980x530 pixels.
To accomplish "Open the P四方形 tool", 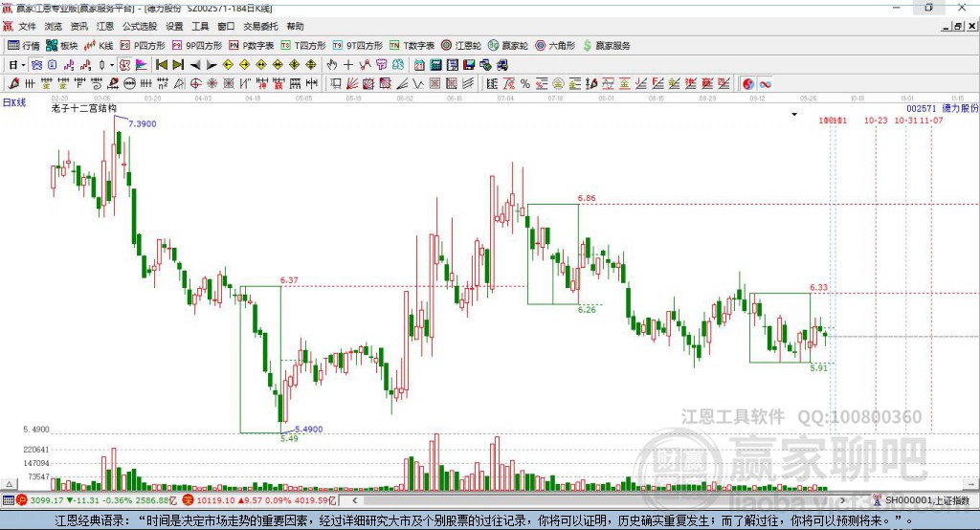I will coord(143,46).
